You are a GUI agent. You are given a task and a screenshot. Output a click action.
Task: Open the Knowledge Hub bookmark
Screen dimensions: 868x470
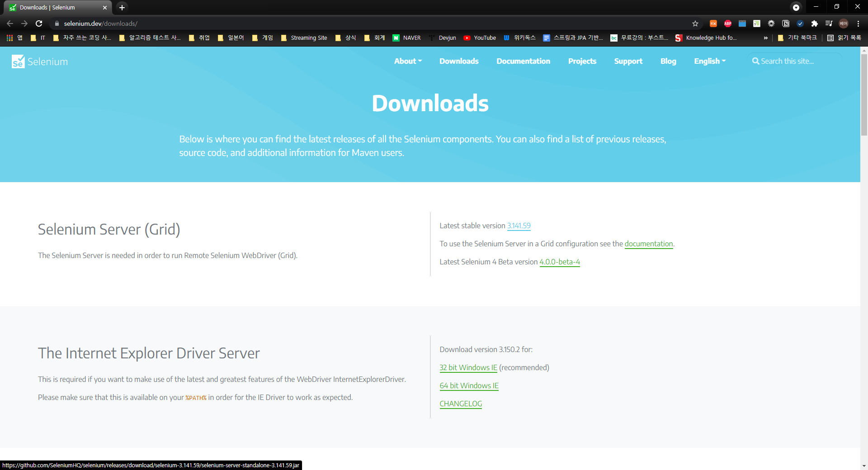click(706, 38)
